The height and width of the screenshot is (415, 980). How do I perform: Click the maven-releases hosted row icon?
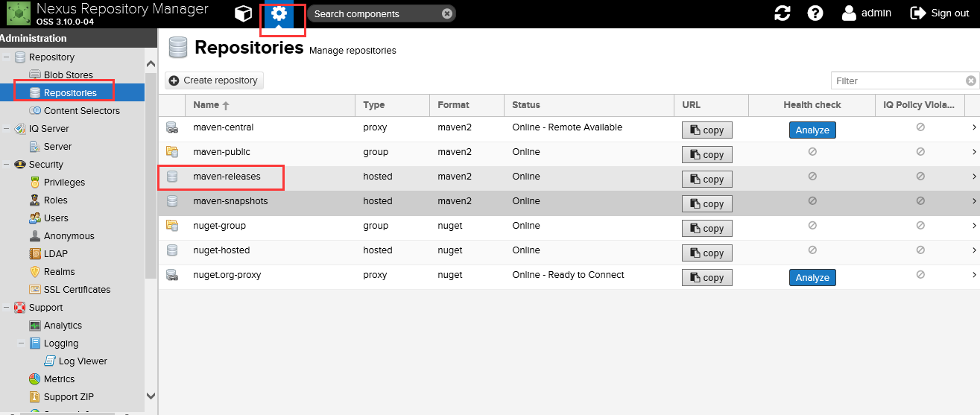[172, 177]
